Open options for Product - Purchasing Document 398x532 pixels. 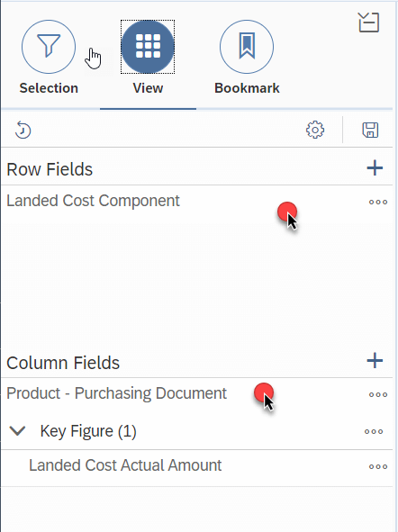click(378, 394)
